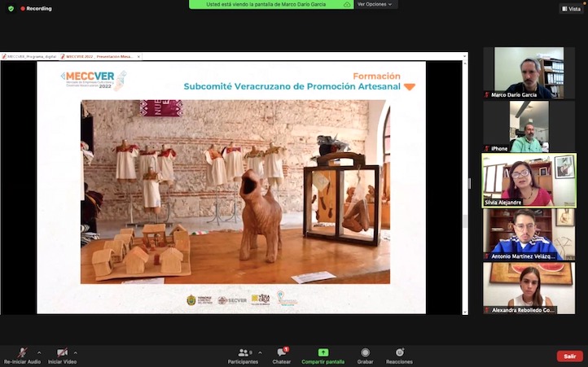
Task: Expand video options arrow beside camera
Action: click(81, 352)
